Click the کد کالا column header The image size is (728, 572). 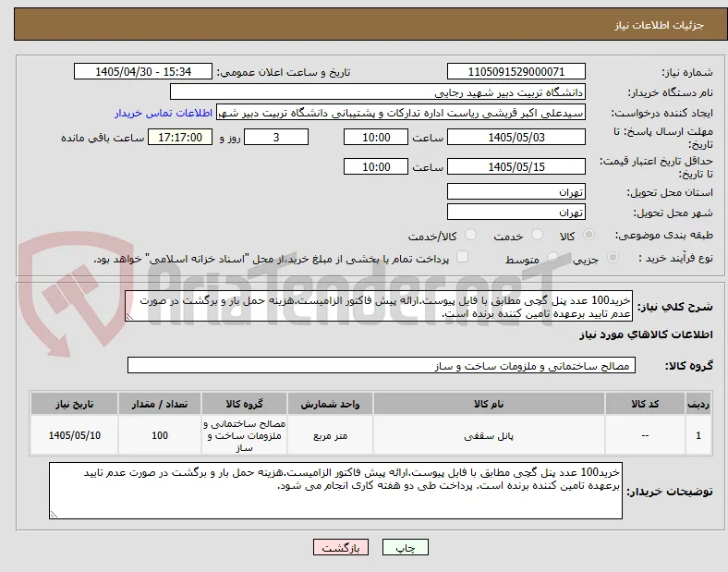click(x=645, y=404)
